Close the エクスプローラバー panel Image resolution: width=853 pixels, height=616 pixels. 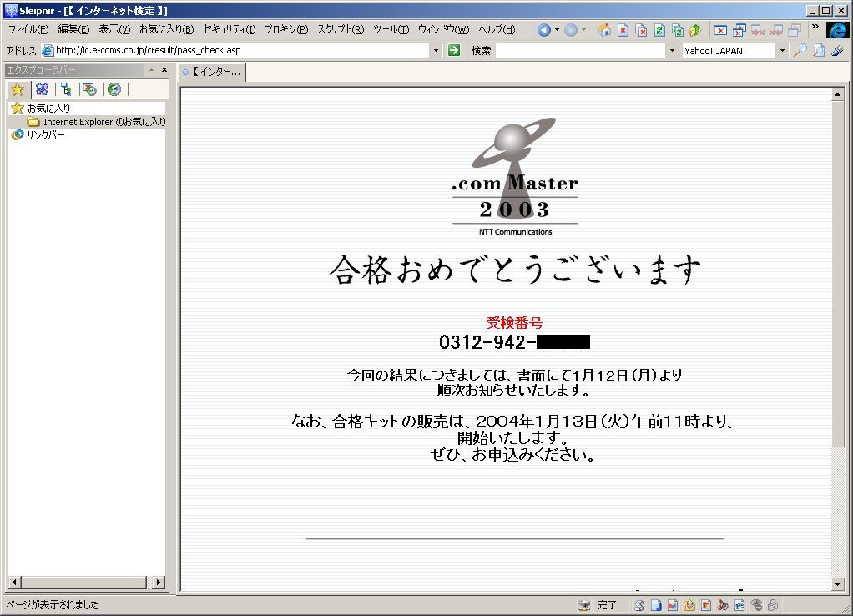point(164,69)
